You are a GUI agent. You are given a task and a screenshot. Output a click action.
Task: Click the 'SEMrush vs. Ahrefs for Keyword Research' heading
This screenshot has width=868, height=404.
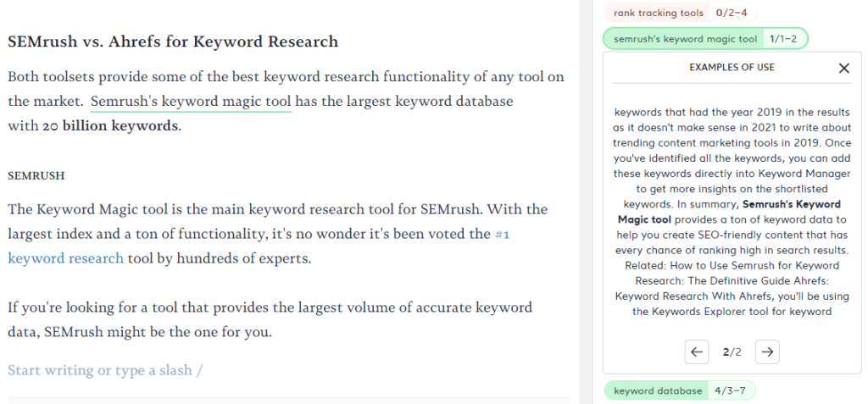click(x=173, y=42)
